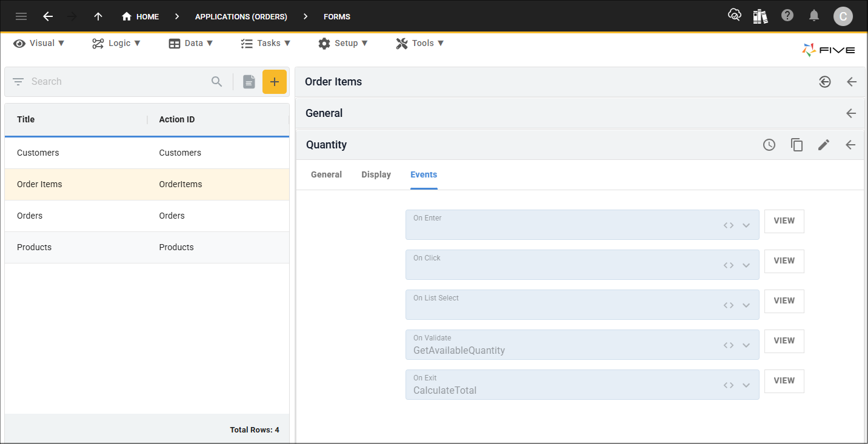Screen dimensions: 868x444
Task: Click the user avatar C icon
Action: click(x=843, y=16)
